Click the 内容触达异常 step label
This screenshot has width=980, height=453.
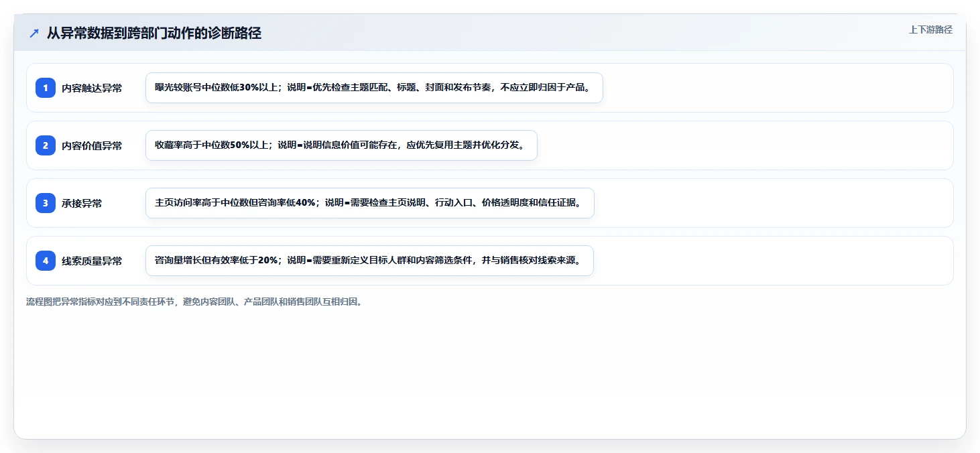tap(92, 88)
